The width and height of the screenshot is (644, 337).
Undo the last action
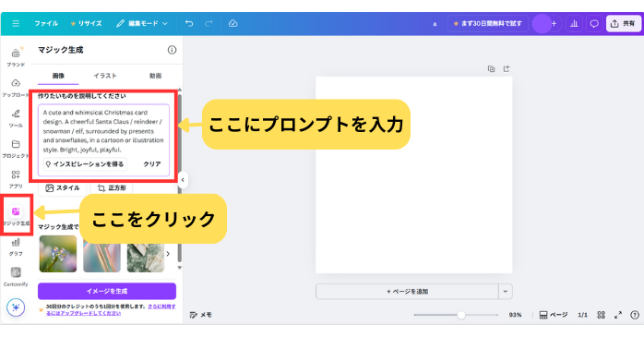click(189, 23)
